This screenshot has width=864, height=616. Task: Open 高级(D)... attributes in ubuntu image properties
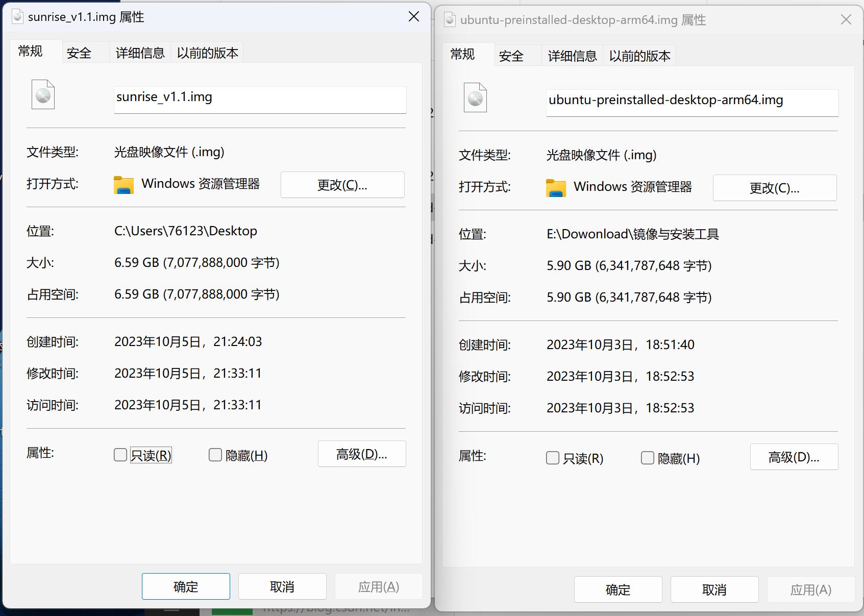coord(794,457)
